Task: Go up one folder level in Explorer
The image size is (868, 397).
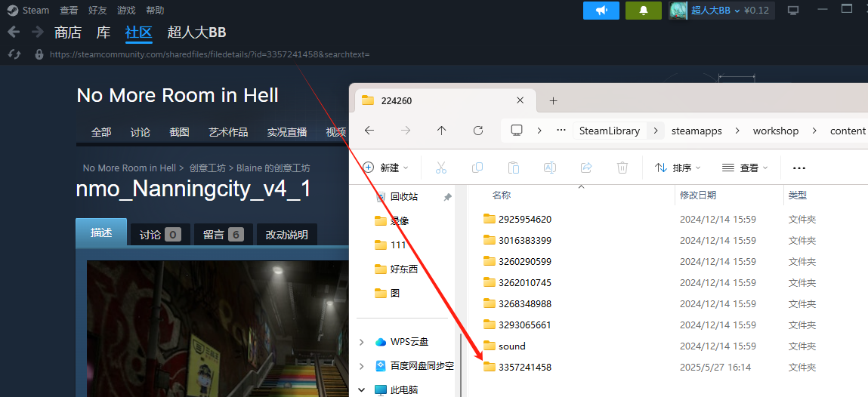Action: tap(441, 131)
